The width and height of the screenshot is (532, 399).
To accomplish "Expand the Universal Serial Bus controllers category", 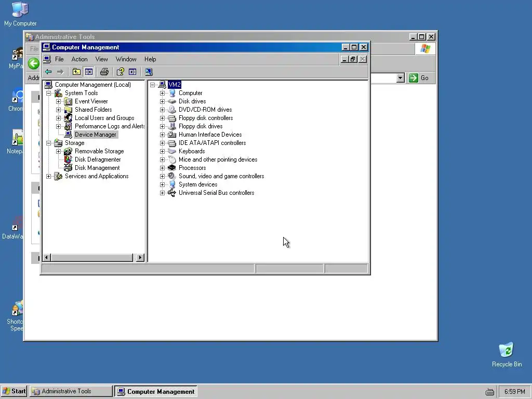I will [x=162, y=193].
